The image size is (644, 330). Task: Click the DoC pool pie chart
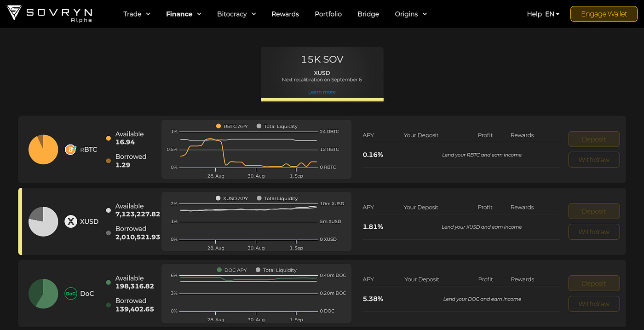[x=43, y=294]
